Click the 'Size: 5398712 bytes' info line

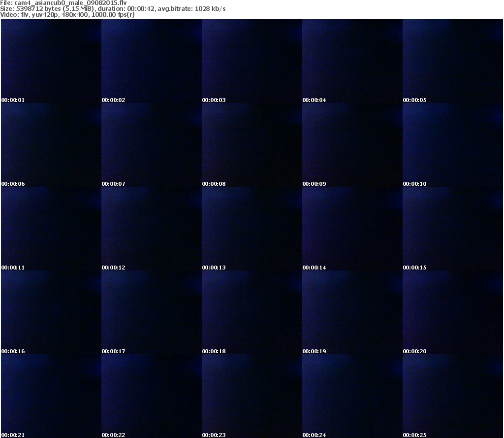tap(113, 9)
